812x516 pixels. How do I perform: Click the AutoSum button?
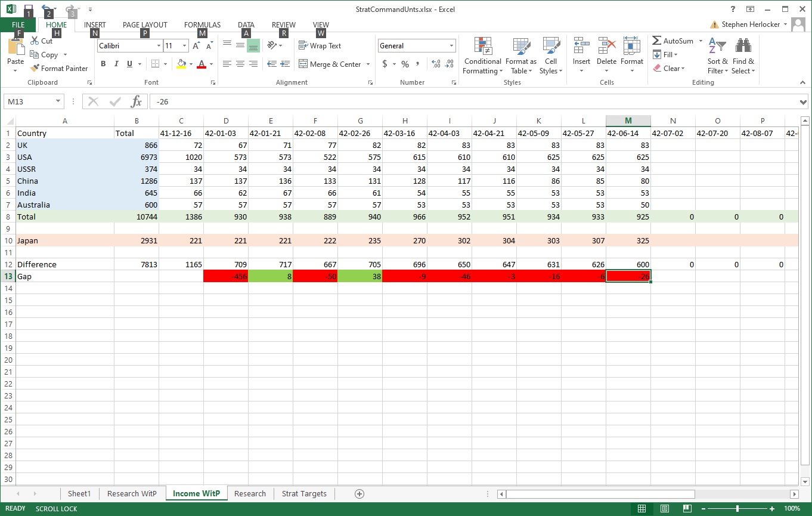coord(673,41)
